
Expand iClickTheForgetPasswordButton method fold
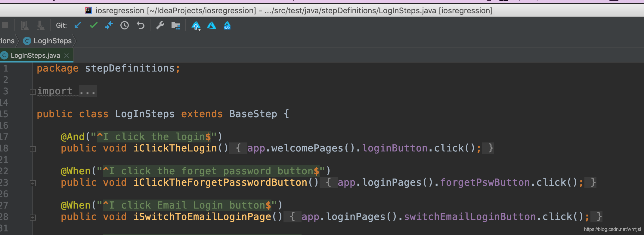33,183
